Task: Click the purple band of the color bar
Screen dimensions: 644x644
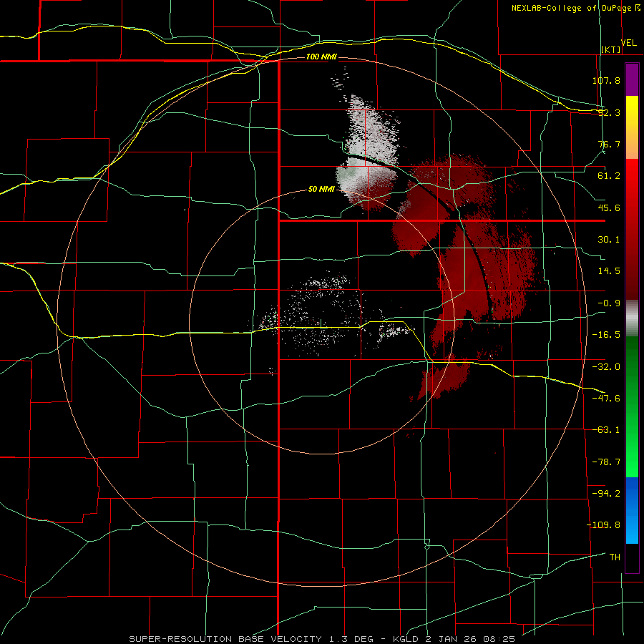Action: point(632,79)
